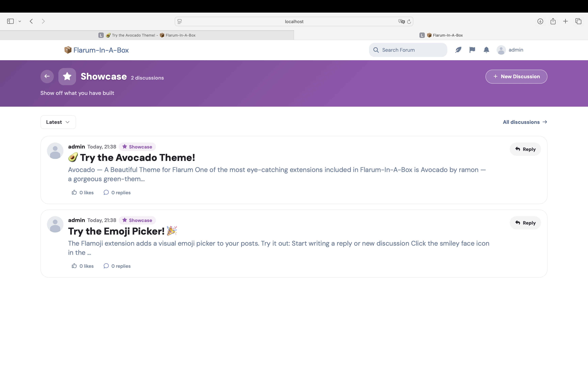Open the admin user menu

pyautogui.click(x=510, y=50)
